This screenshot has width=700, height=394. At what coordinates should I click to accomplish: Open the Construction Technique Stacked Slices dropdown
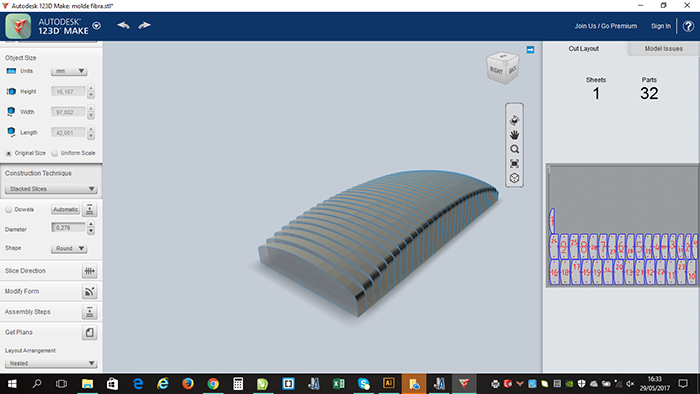click(51, 189)
